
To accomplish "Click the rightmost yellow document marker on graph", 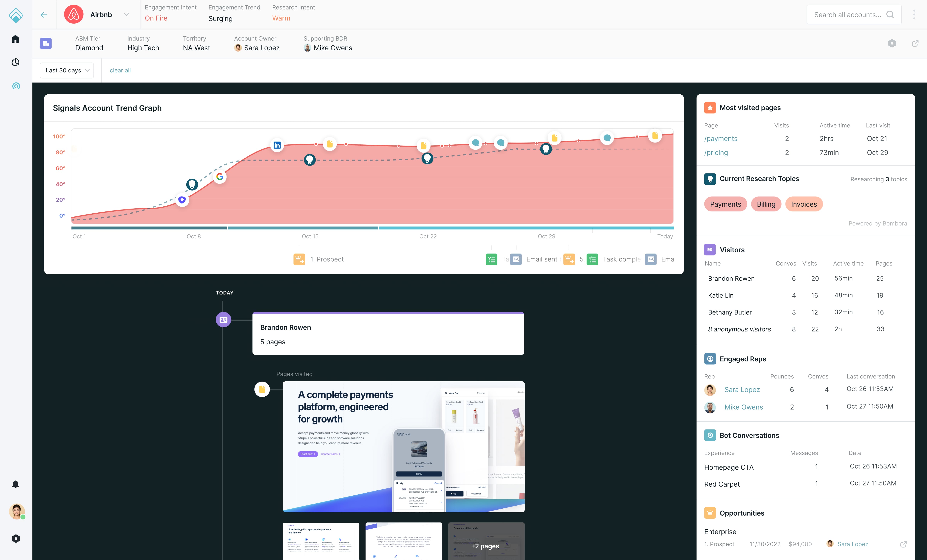I will coord(655,136).
